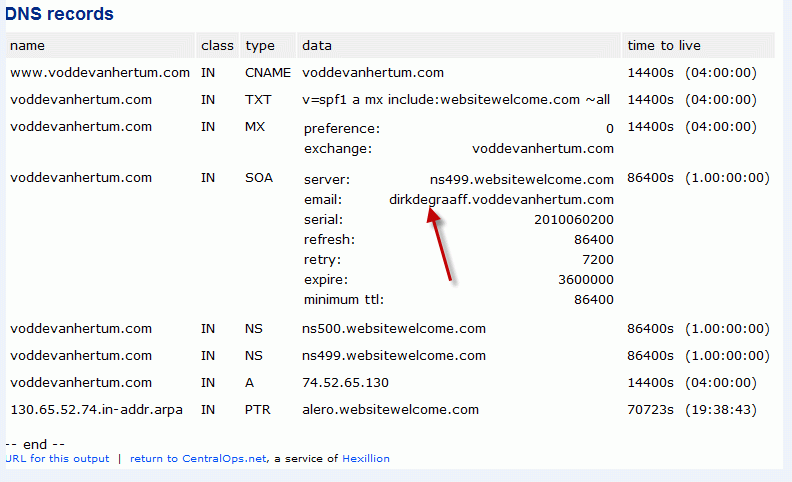Screen dimensions: 792x482
Task: Click the DNS records heading
Action: pos(60,14)
